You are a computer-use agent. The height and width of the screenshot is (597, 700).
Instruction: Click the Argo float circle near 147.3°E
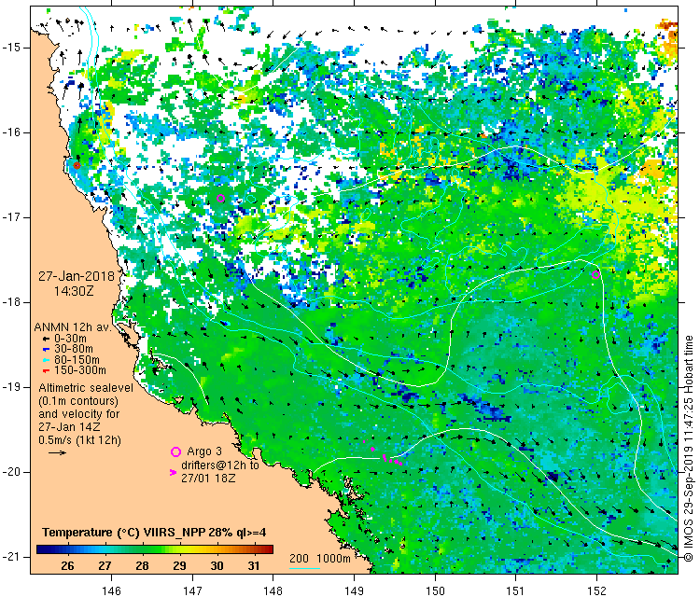pos(221,199)
